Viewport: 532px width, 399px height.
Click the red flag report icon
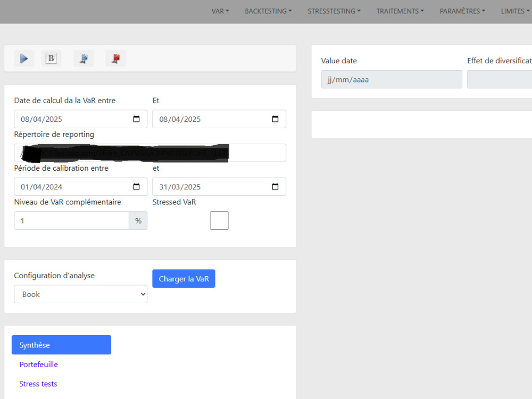[x=115, y=59]
